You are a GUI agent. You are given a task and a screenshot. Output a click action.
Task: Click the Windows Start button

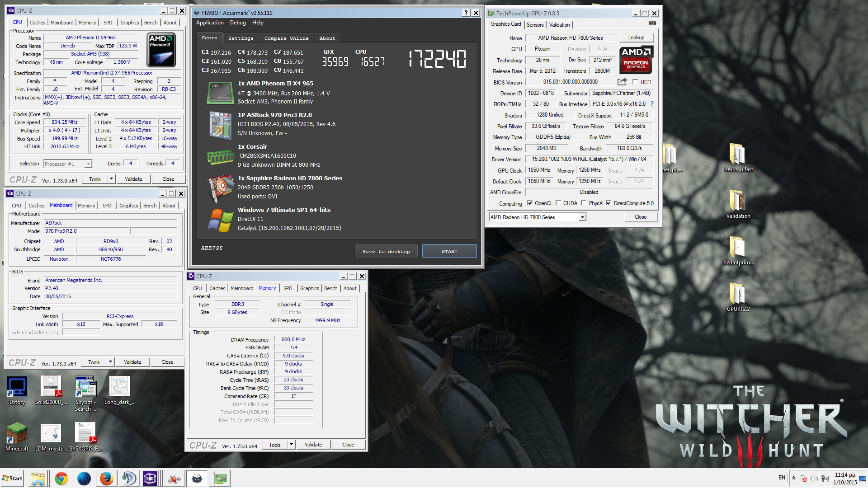[13, 479]
